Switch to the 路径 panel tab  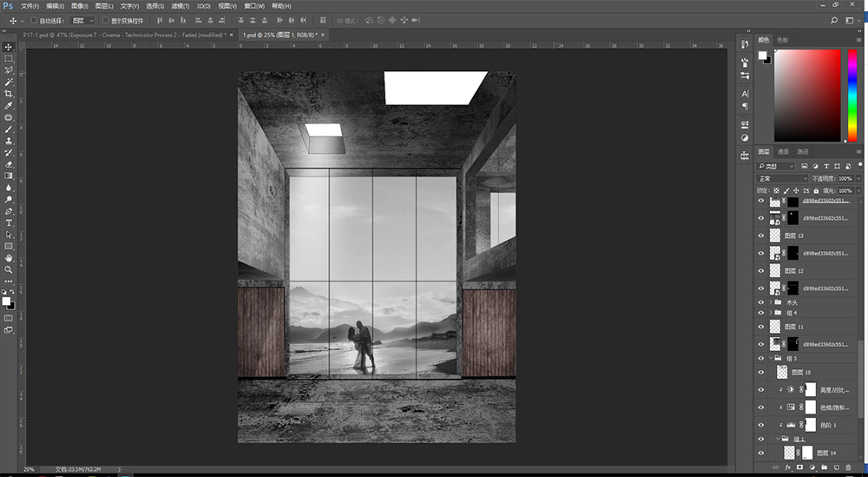tap(803, 151)
